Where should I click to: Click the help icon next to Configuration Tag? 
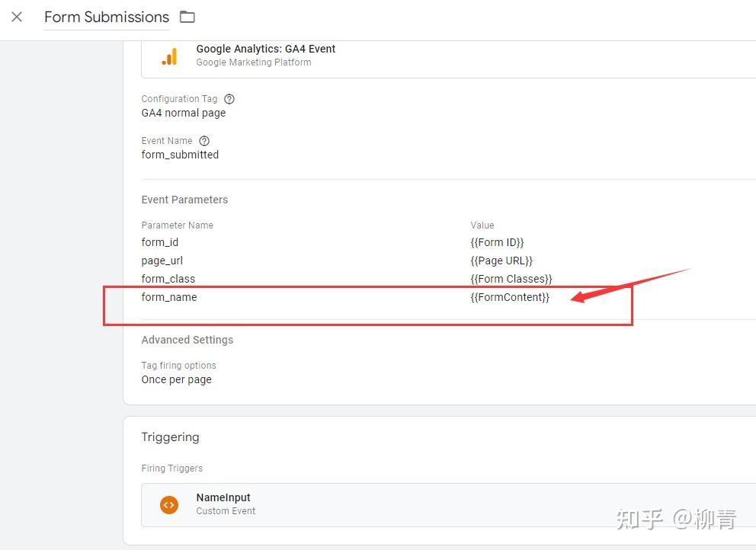point(229,98)
